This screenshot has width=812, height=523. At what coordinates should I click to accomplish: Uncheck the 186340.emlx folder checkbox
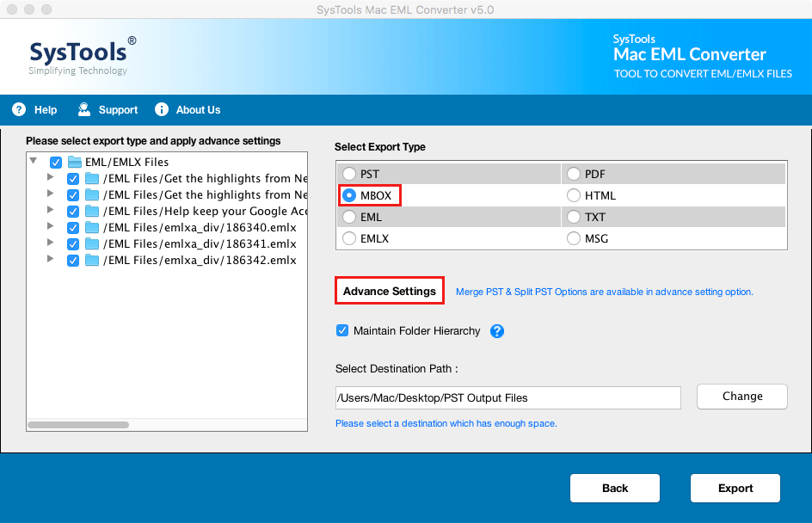click(x=73, y=228)
